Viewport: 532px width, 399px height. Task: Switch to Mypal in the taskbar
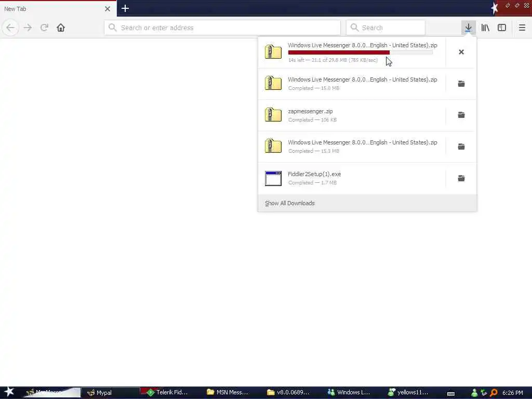(x=110, y=393)
